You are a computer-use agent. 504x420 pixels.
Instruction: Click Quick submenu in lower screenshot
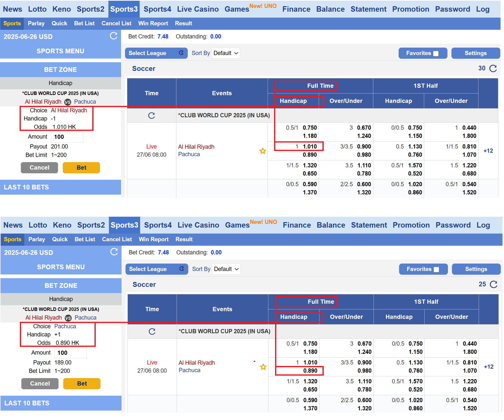[60, 239]
